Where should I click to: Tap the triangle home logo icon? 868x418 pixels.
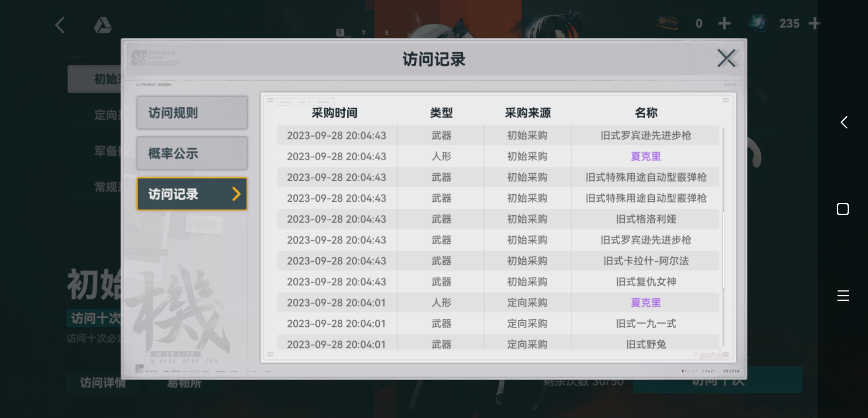point(103,25)
